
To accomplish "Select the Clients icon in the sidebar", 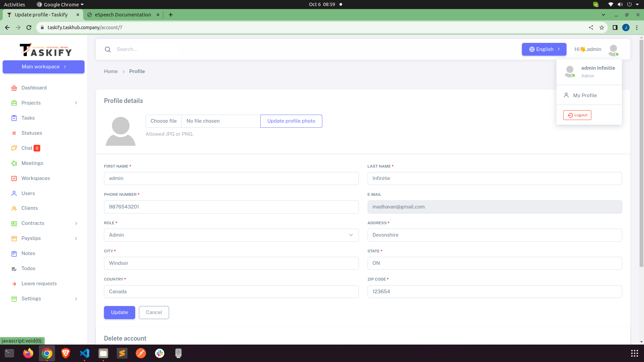I will (x=14, y=208).
